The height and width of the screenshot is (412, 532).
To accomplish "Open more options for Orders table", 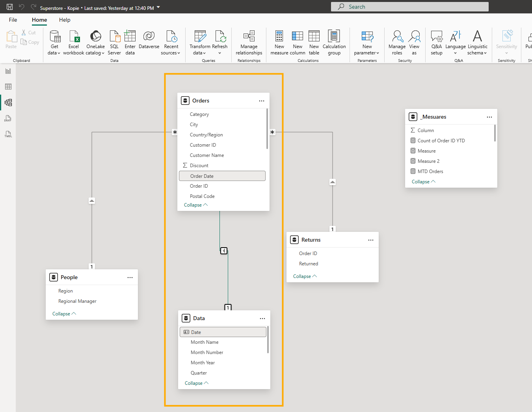I will (x=262, y=101).
